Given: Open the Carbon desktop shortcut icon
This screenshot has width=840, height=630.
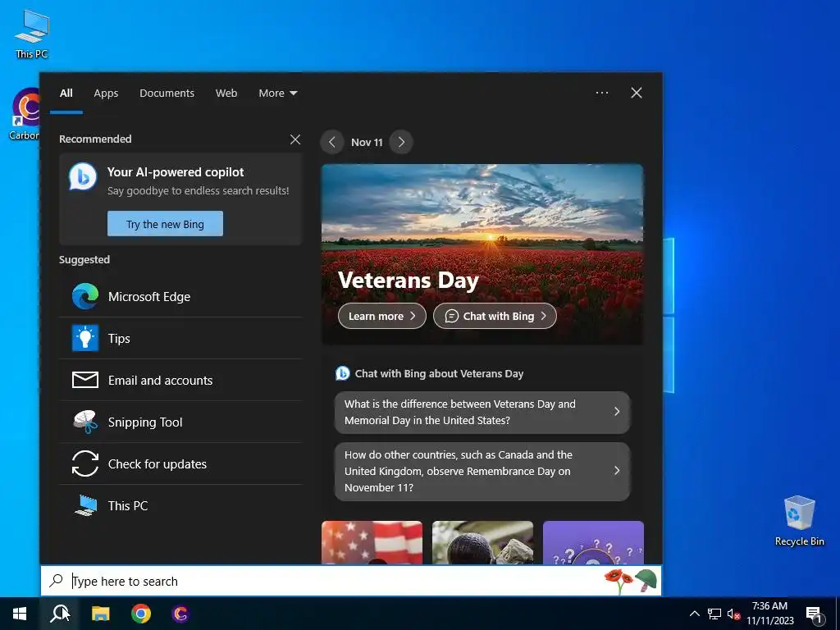Looking at the screenshot, I should (25, 114).
